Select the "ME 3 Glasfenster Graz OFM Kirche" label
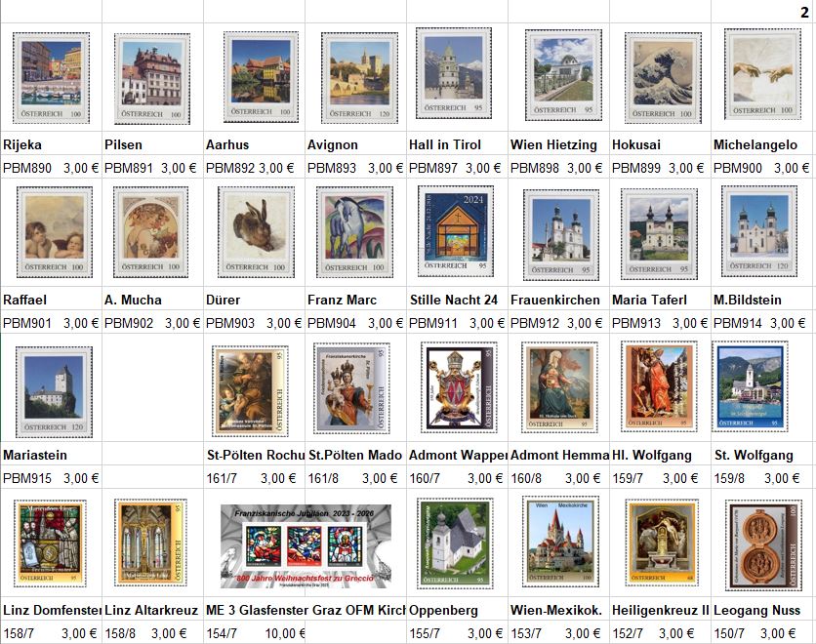This screenshot has width=816, height=644. [x=306, y=610]
